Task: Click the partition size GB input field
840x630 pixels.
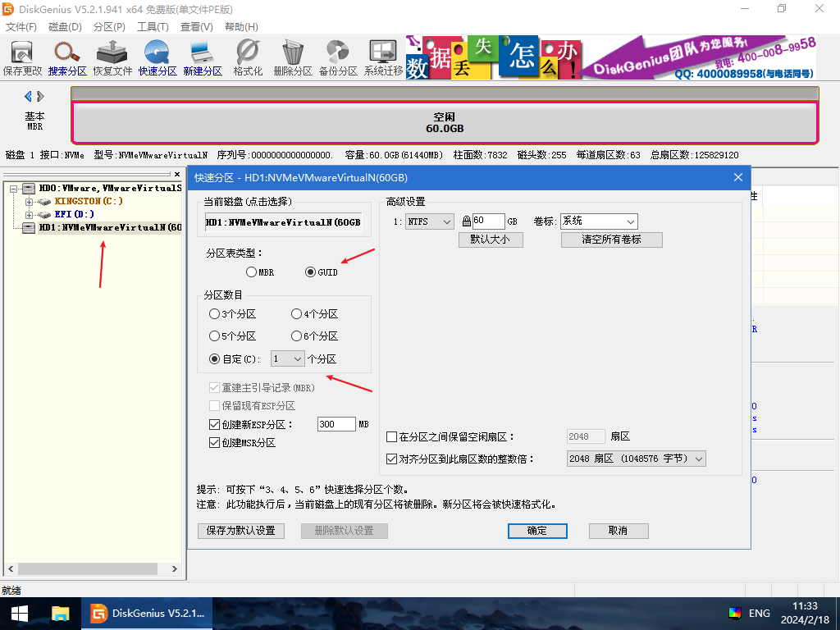Action: pos(489,221)
